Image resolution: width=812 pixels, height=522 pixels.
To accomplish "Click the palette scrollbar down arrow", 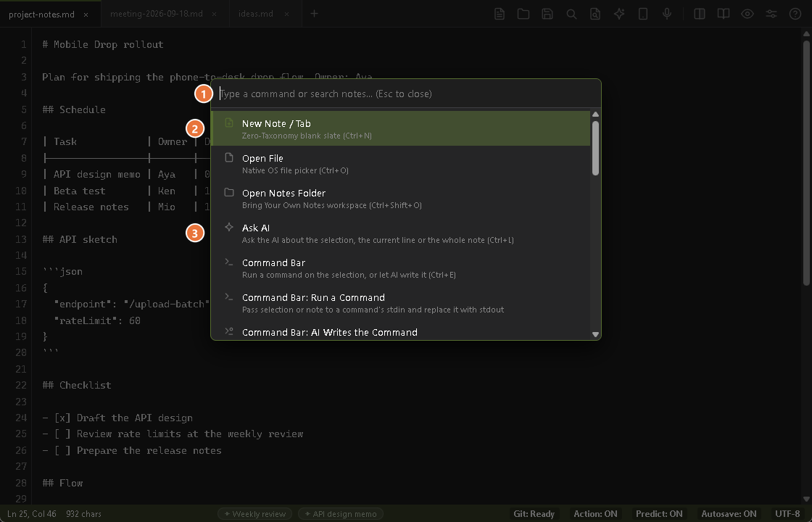I will pyautogui.click(x=595, y=334).
